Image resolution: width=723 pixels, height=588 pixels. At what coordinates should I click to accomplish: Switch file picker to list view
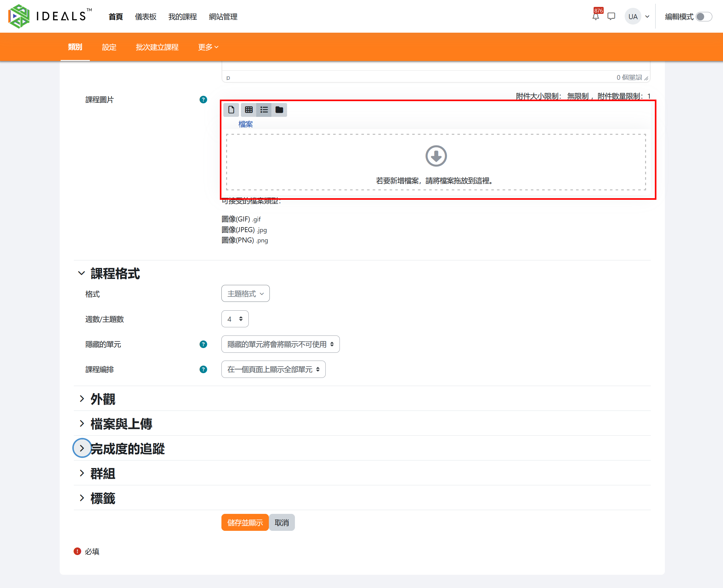(264, 110)
